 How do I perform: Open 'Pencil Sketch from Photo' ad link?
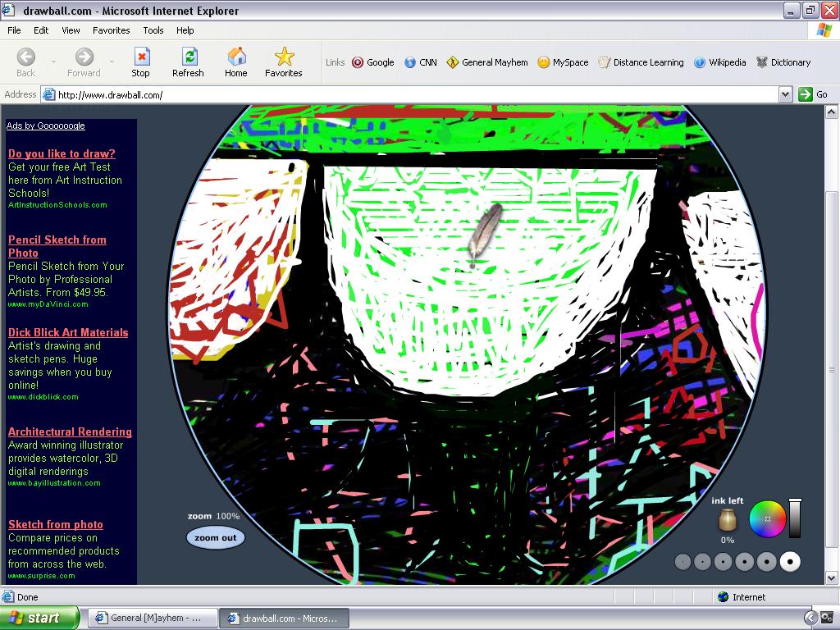57,246
